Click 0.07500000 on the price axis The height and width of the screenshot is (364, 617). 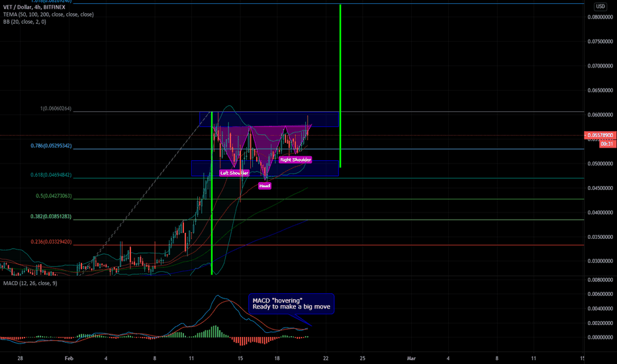click(600, 42)
